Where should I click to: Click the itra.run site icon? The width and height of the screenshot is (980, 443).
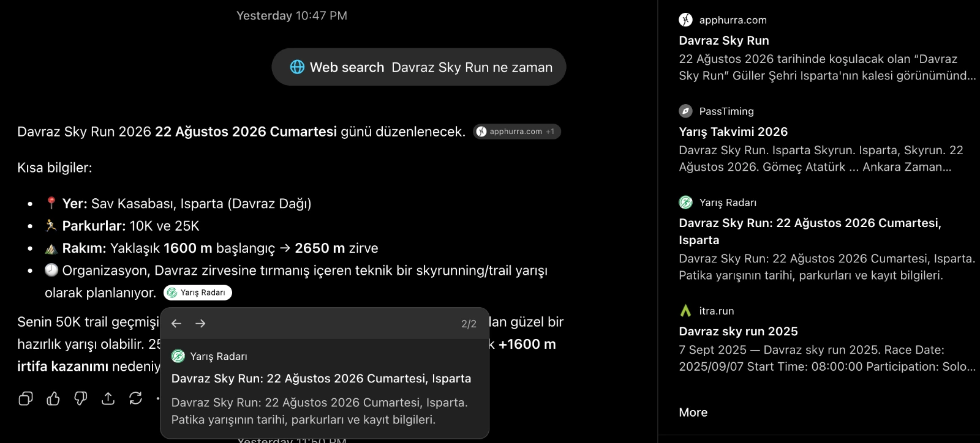pos(685,311)
